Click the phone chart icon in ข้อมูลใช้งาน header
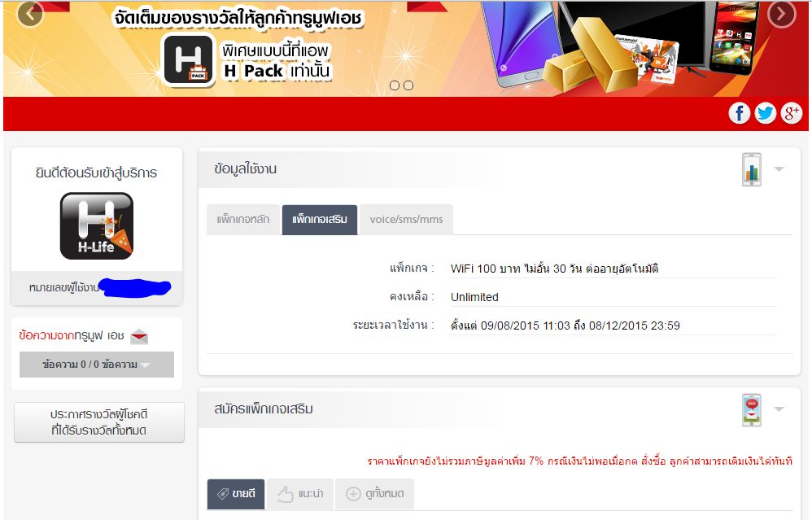The image size is (812, 520). tap(752, 169)
